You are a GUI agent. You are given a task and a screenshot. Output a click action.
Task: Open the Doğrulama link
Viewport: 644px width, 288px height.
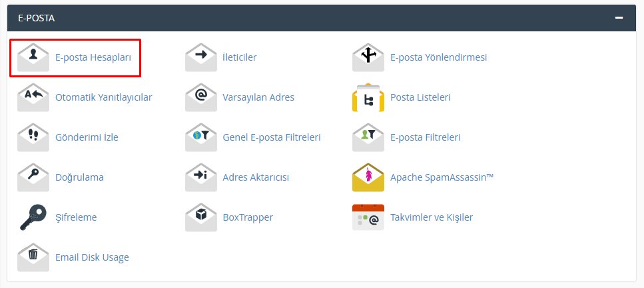tap(79, 177)
